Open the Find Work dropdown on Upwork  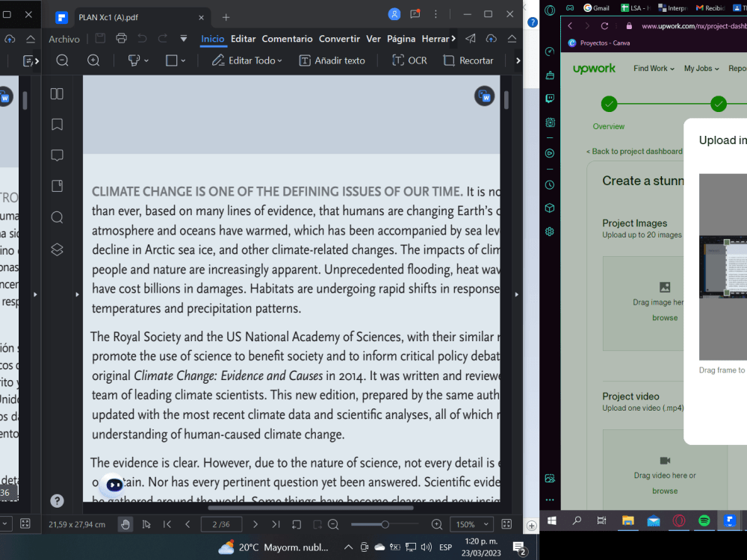(x=654, y=69)
